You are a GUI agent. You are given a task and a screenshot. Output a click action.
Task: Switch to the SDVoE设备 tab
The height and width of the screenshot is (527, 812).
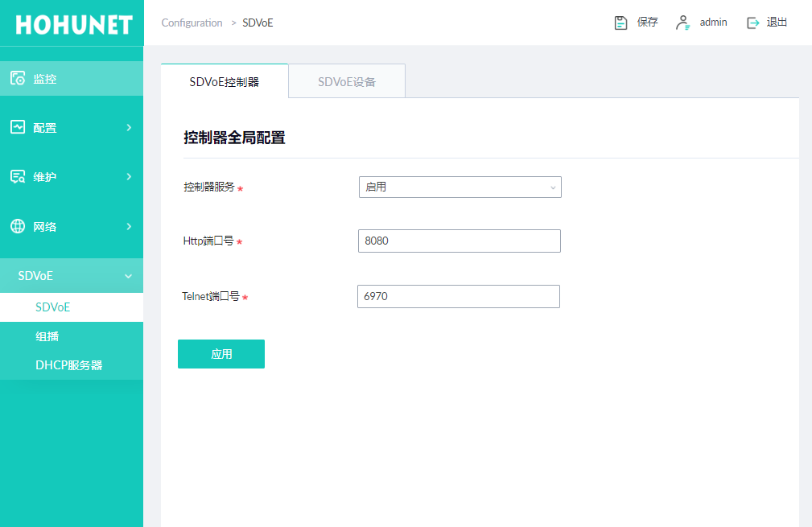[347, 82]
